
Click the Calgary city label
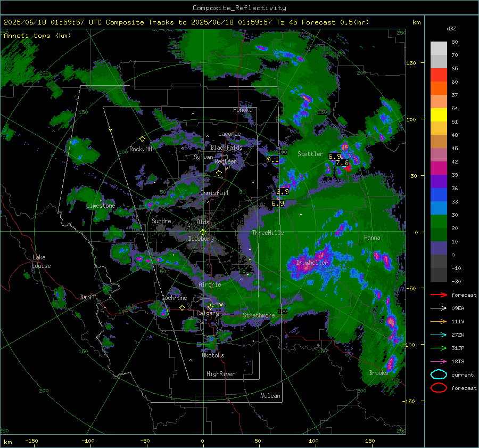tap(208, 313)
